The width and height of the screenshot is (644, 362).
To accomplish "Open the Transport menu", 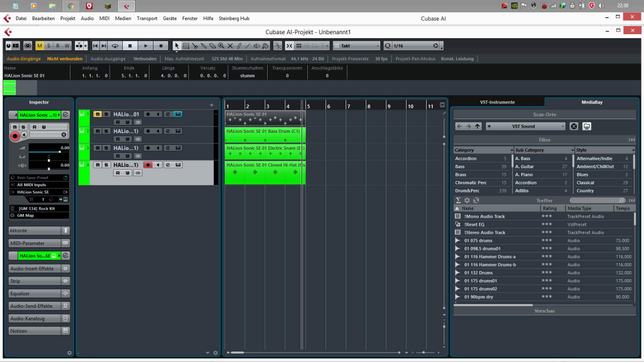I will 147,19.
